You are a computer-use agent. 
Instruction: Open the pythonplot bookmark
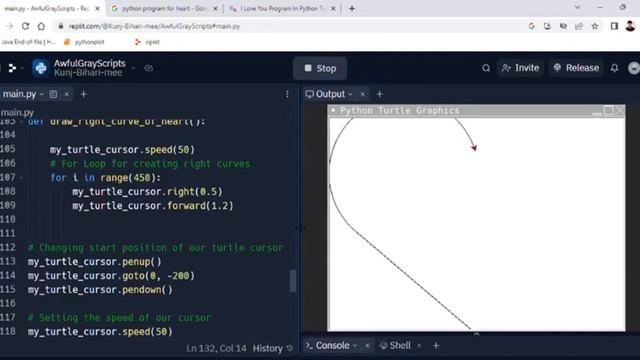pyautogui.click(x=84, y=42)
